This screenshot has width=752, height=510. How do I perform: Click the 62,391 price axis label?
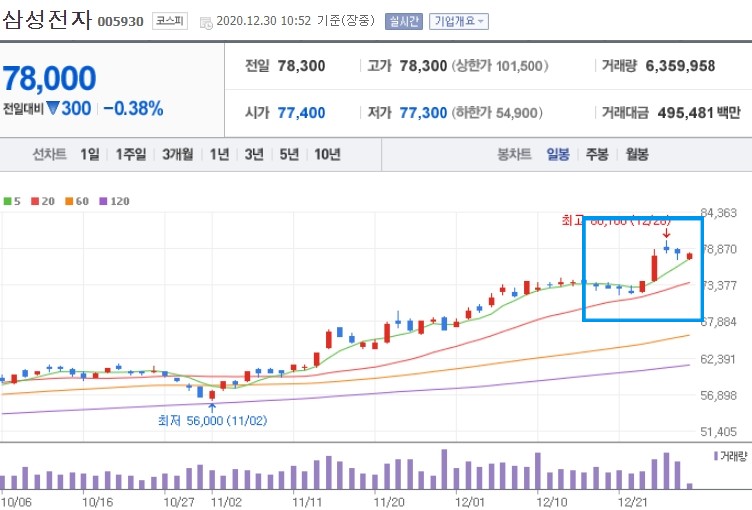pyautogui.click(x=718, y=359)
